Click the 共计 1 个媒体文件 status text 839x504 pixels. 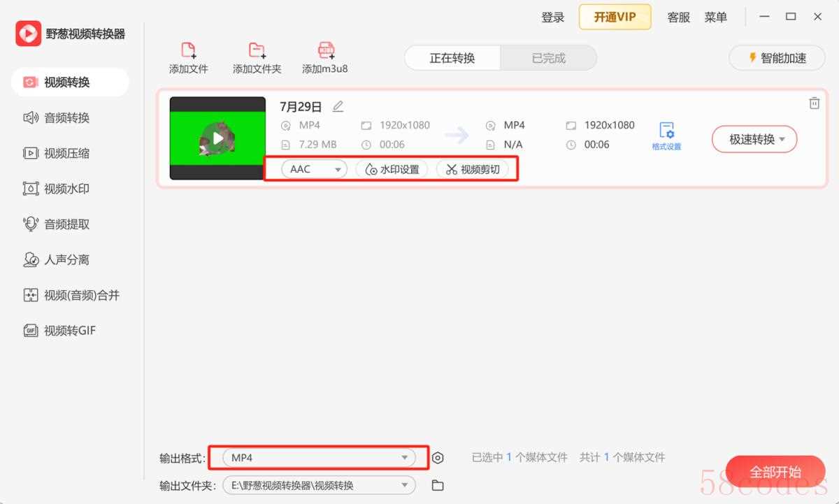click(x=622, y=457)
